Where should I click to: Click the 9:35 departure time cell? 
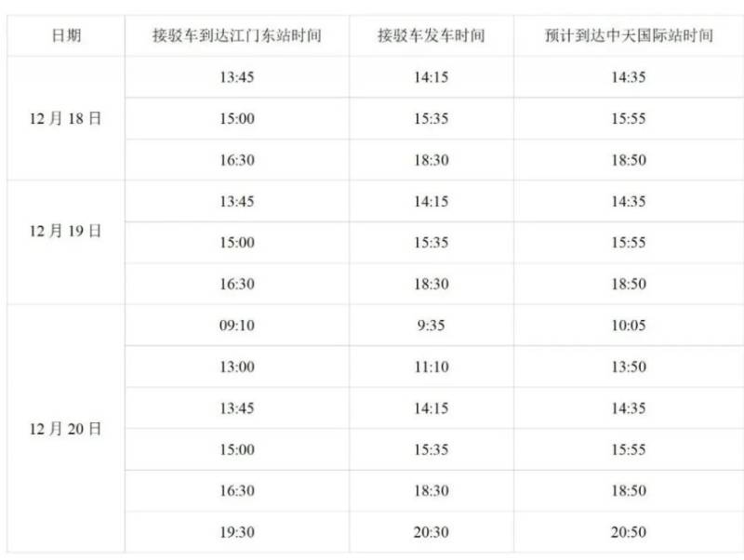pos(432,327)
